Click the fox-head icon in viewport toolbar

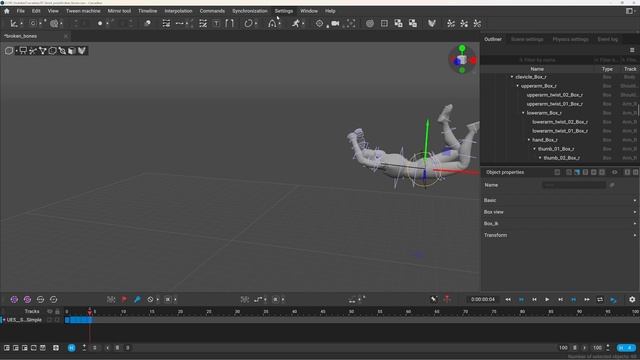pos(82,51)
